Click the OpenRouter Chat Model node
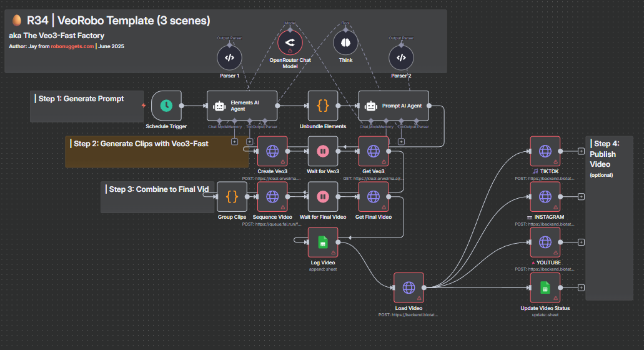The width and height of the screenshot is (644, 350). coord(290,42)
